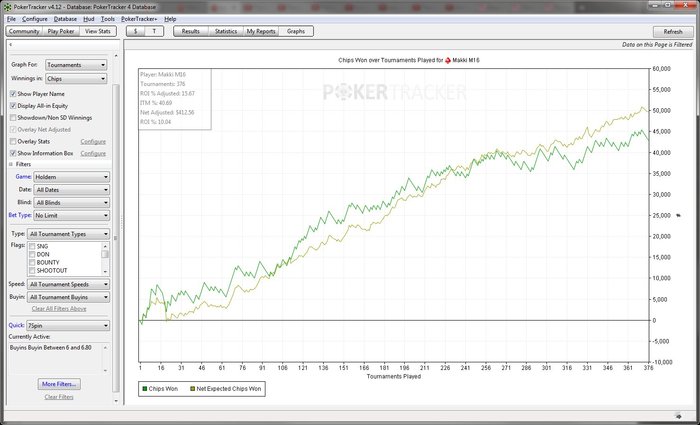This screenshot has width=700, height=425.
Task: Open the Graphs tab
Action: (x=296, y=32)
